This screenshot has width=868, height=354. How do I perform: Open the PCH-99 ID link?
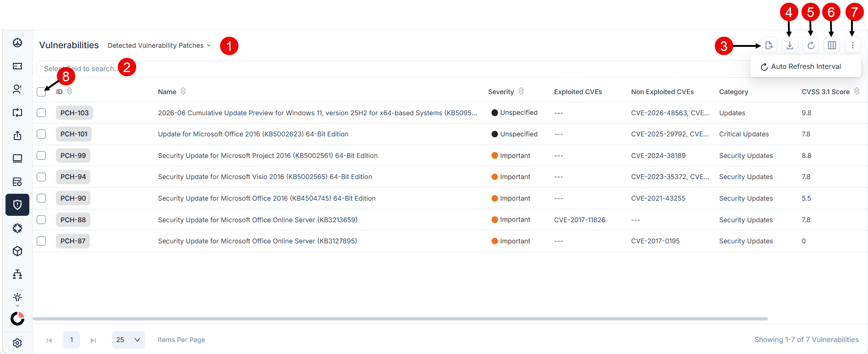coord(73,156)
